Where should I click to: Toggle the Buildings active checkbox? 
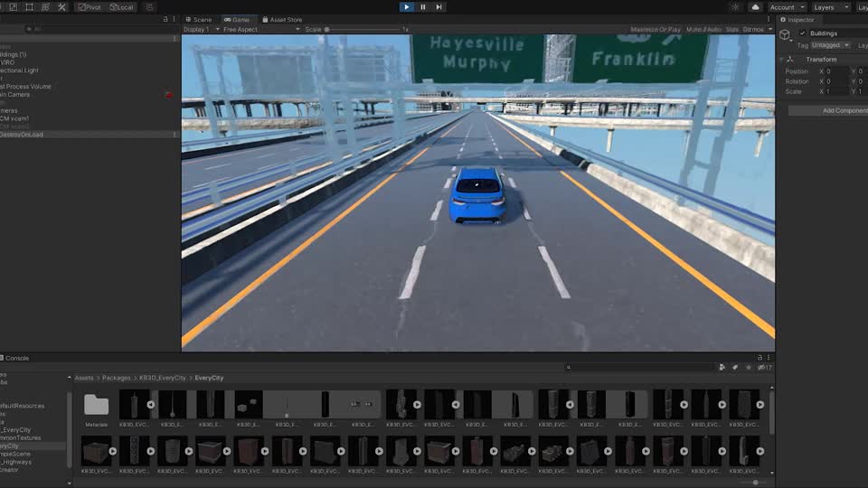pyautogui.click(x=803, y=33)
